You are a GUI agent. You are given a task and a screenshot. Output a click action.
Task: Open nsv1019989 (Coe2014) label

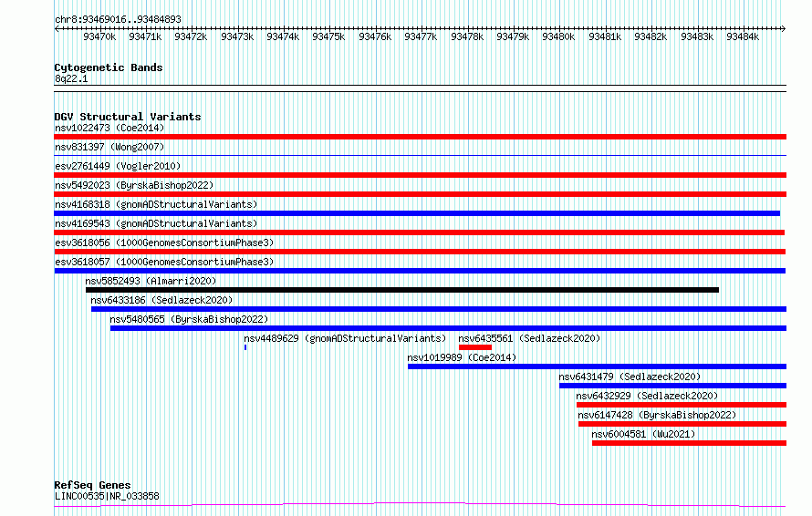(x=462, y=357)
